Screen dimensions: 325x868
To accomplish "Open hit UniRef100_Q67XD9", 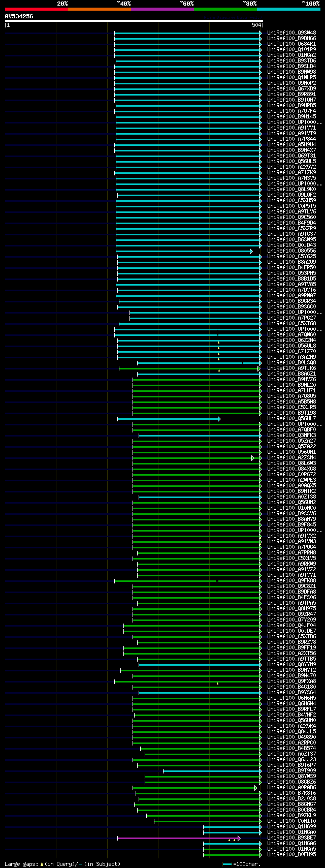I will 291,89.
